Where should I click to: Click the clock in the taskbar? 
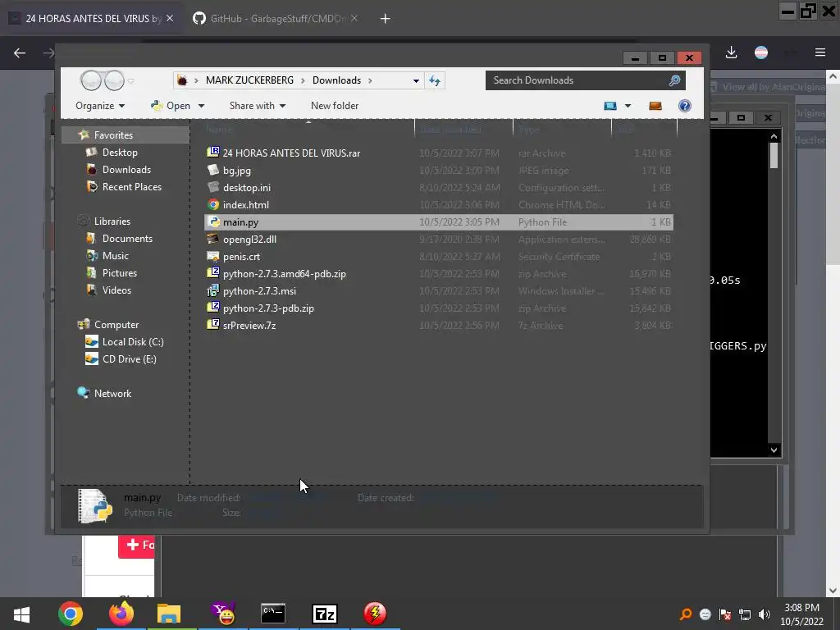point(801,614)
